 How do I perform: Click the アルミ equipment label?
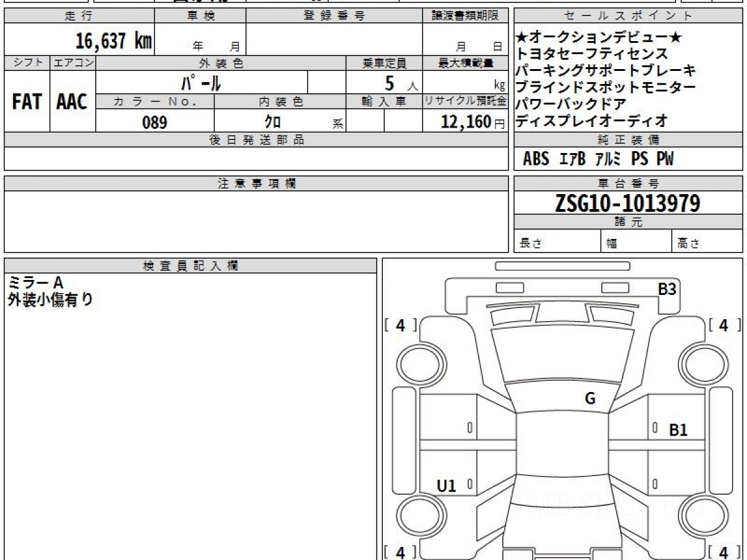click(608, 159)
